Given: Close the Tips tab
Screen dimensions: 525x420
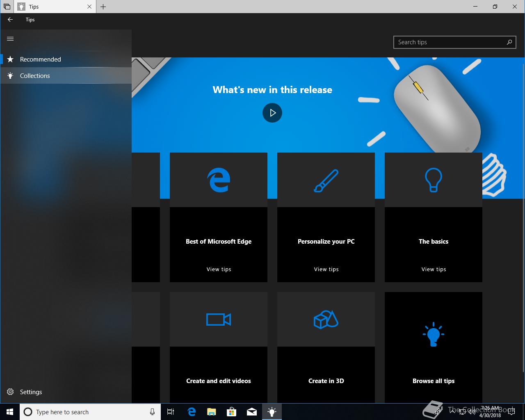Looking at the screenshot, I should [x=89, y=7].
